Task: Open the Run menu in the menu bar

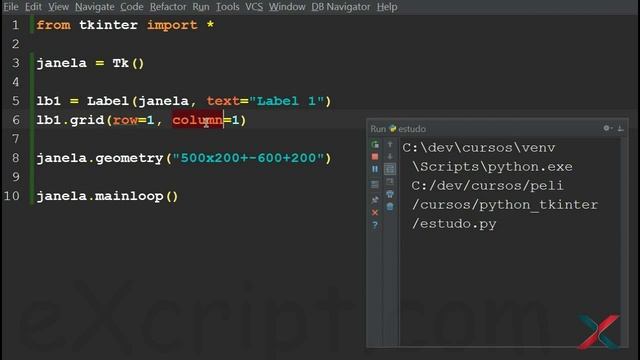Action: 201,7
